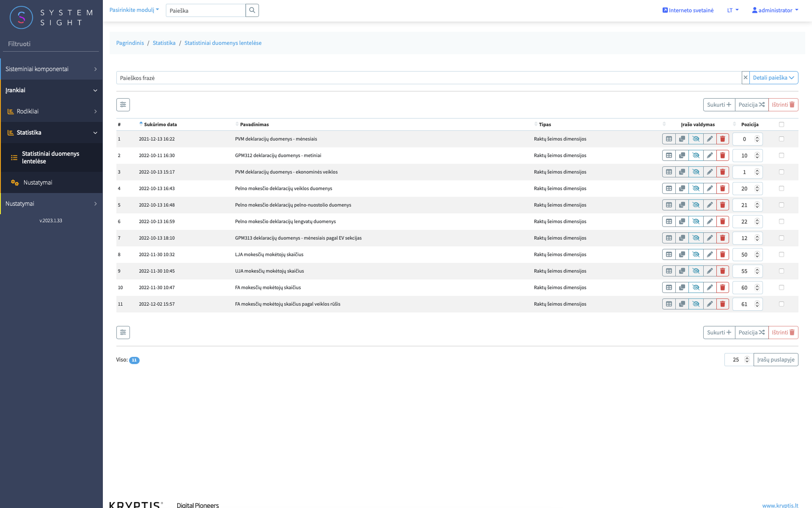
Task: Toggle visibility eye for row 3
Action: (696, 172)
